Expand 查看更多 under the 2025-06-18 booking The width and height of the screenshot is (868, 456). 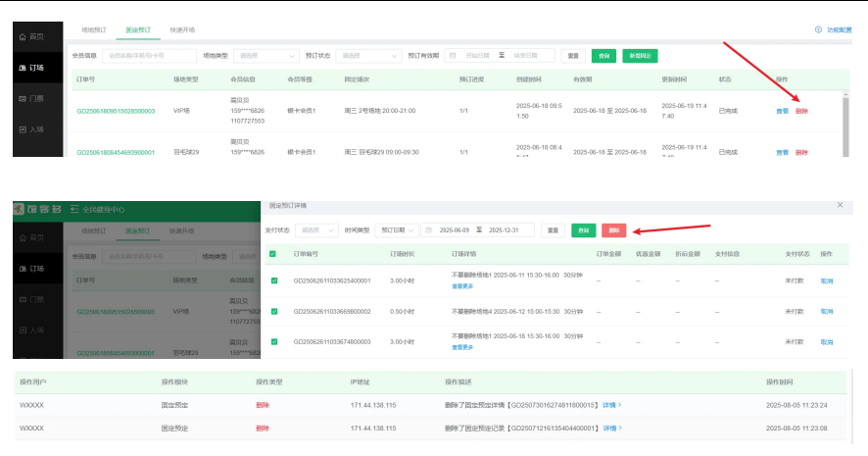tap(462, 347)
